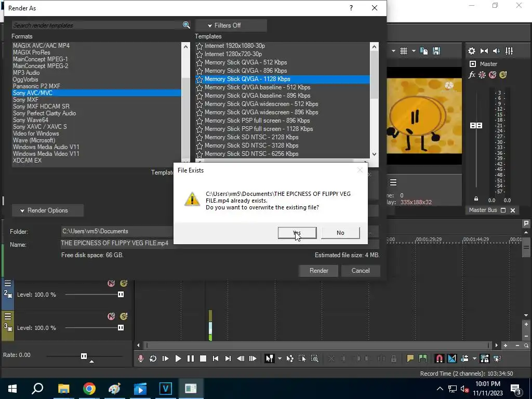Screen dimensions: 532x399
Task: Open the edit tool dropdown arrow
Action: [280, 358]
